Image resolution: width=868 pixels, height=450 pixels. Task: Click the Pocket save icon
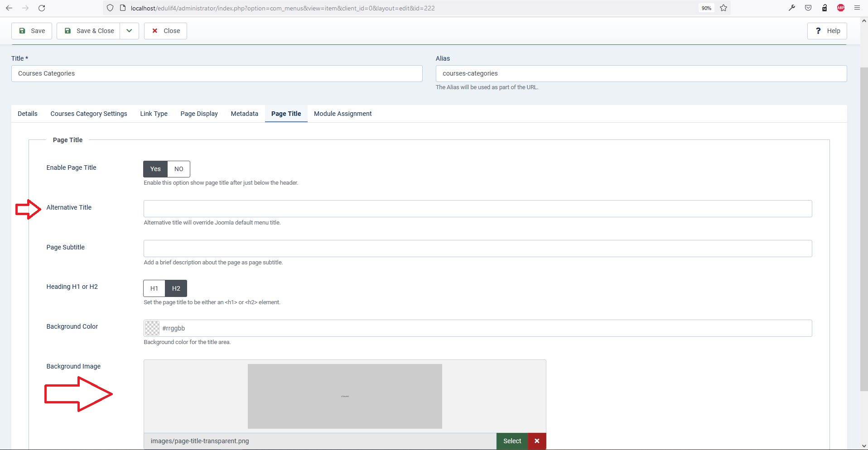click(x=808, y=8)
